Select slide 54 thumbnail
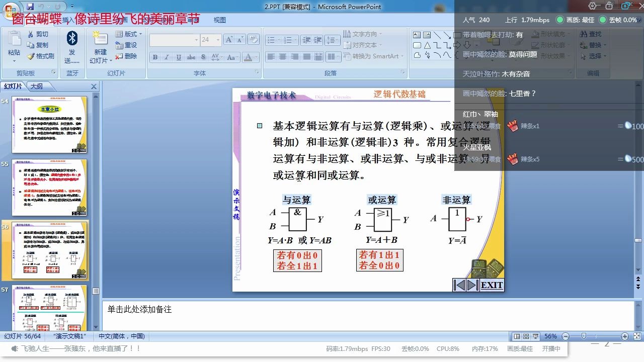 click(49, 125)
